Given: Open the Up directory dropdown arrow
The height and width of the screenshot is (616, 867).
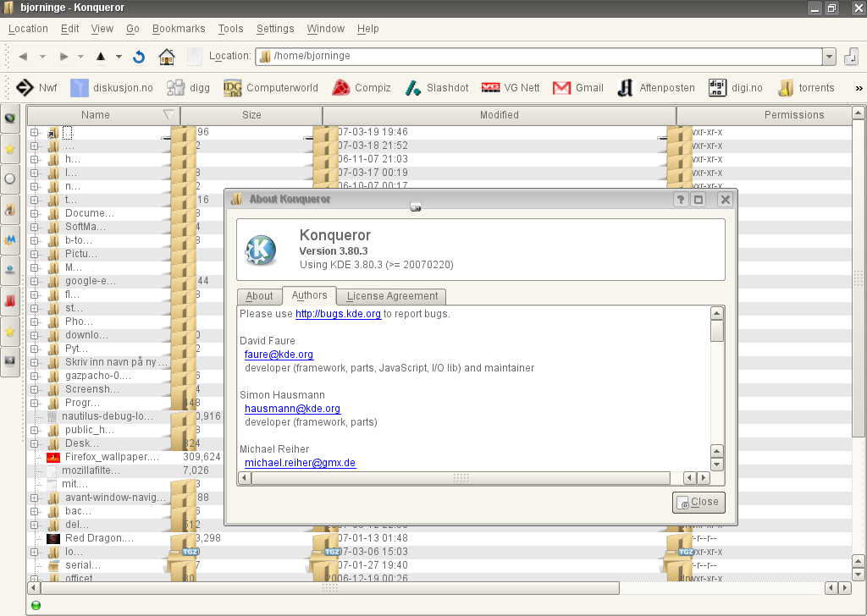Looking at the screenshot, I should (x=119, y=57).
